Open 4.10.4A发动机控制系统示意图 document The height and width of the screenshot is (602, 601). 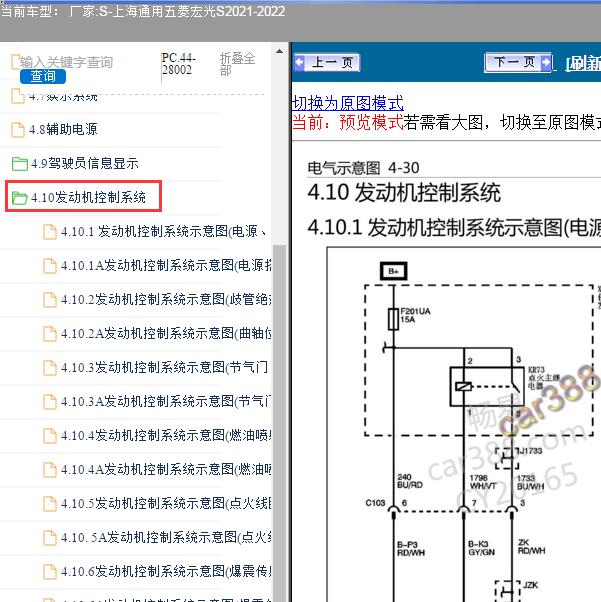166,469
